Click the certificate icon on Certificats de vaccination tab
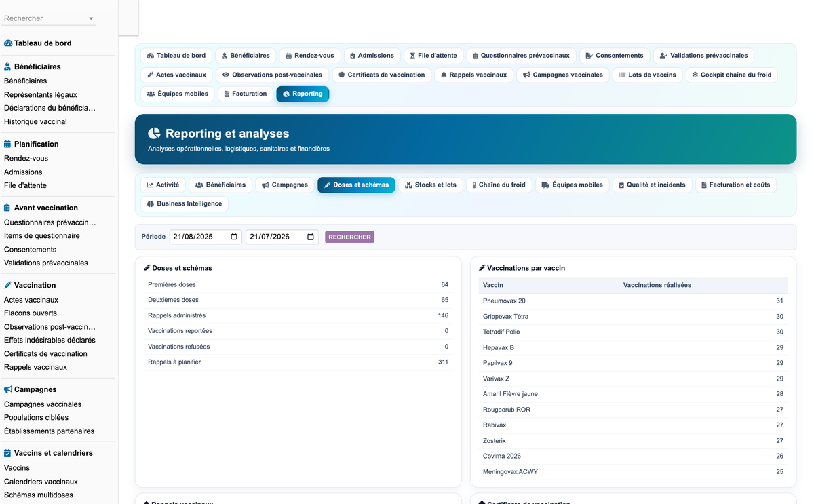This screenshot has width=814, height=504. coord(342,75)
